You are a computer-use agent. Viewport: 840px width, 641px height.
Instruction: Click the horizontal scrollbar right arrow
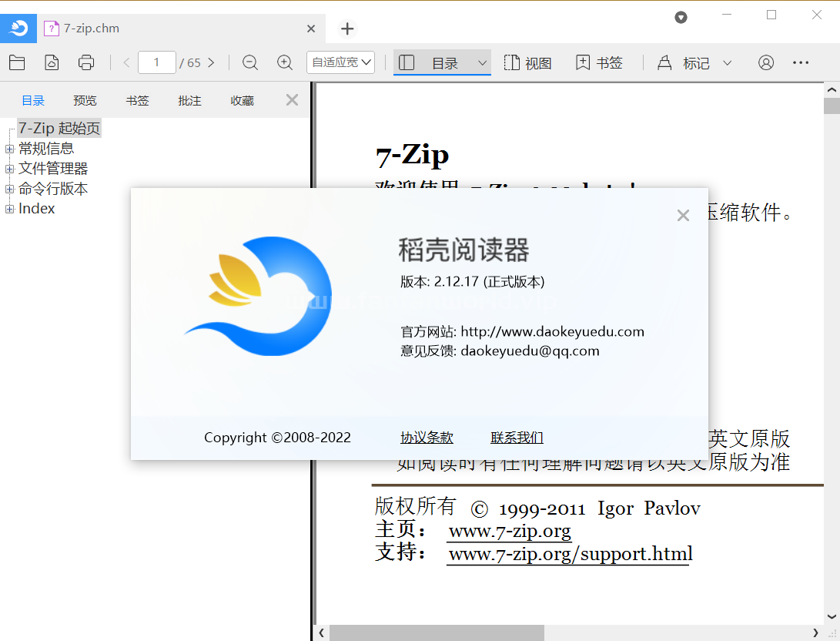[815, 633]
